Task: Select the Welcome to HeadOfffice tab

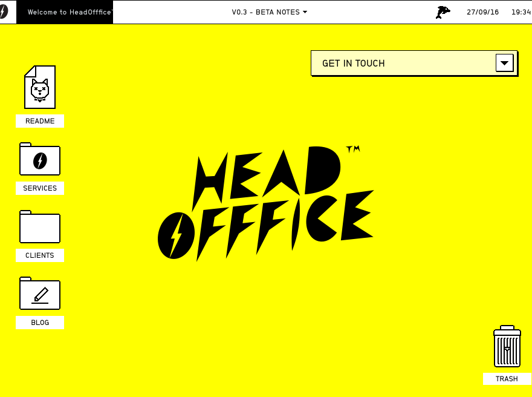Action: 65,12
